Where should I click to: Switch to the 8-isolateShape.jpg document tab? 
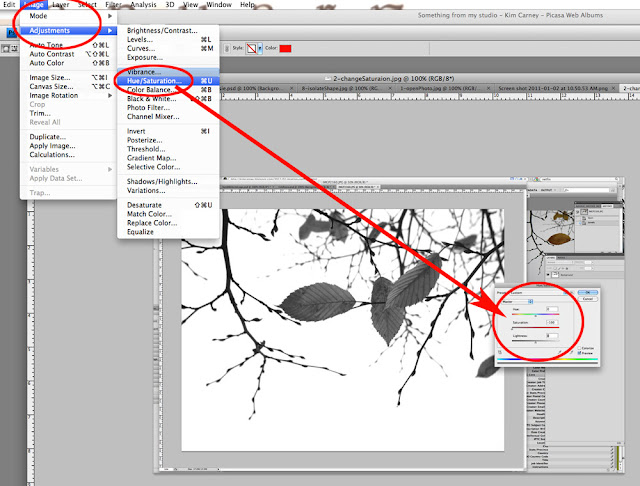point(335,88)
